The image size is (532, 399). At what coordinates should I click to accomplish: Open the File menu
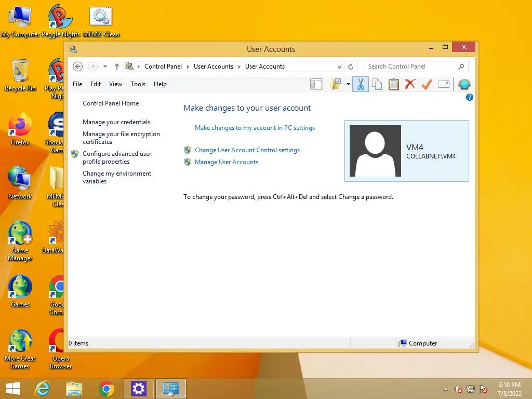click(77, 84)
